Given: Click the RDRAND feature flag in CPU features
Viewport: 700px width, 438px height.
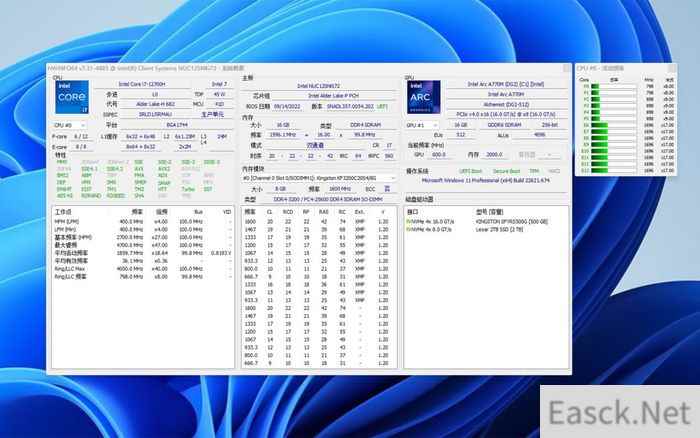Looking at the screenshot, I should pos(91,196).
